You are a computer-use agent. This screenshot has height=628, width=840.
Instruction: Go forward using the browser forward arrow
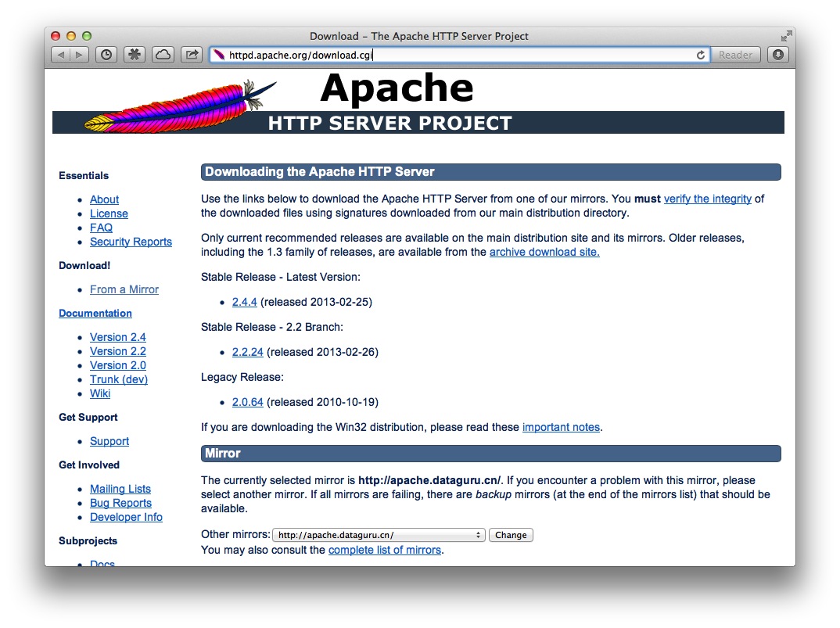click(x=79, y=55)
